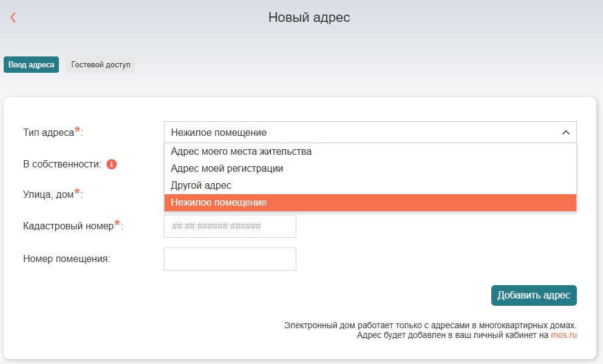
Task: Select highlighted 'Нежилое помещение' list option
Action: pyautogui.click(x=219, y=203)
